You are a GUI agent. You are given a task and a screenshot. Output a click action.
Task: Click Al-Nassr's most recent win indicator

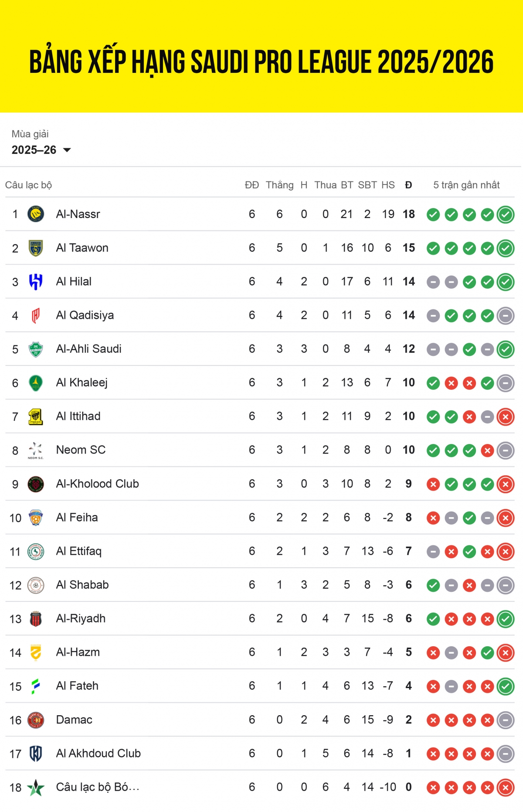(506, 215)
